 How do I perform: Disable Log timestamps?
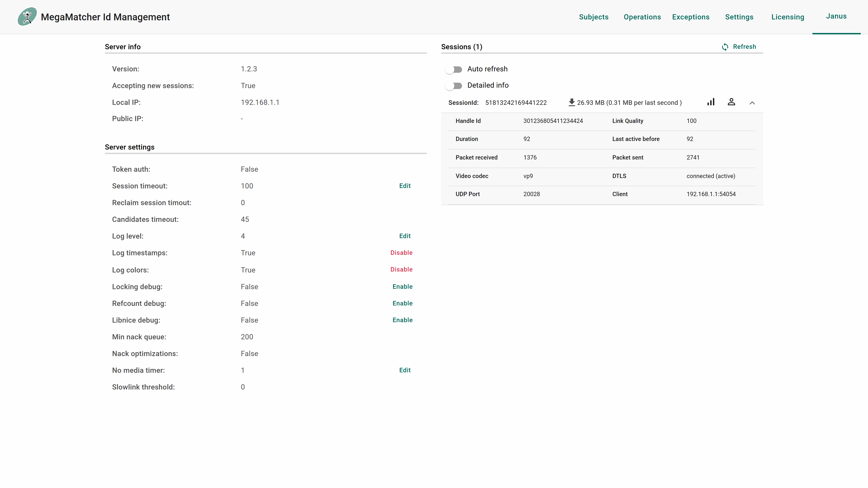coord(401,253)
